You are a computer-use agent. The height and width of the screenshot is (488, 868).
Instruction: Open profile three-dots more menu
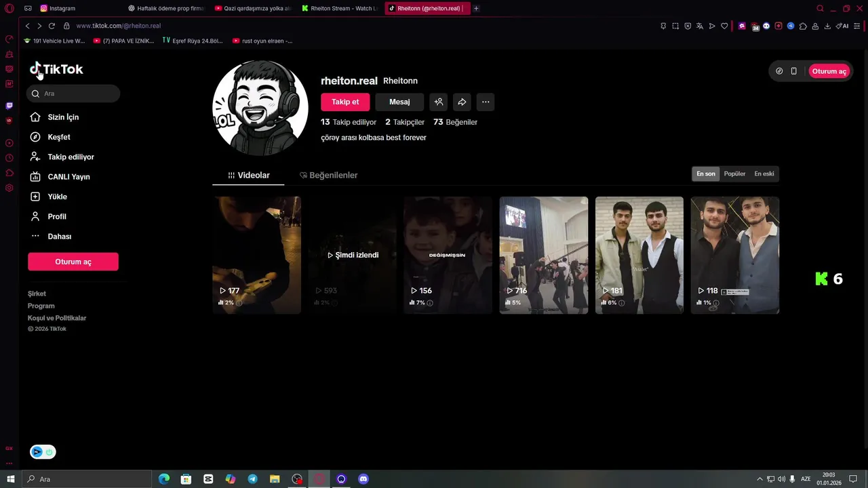click(486, 102)
